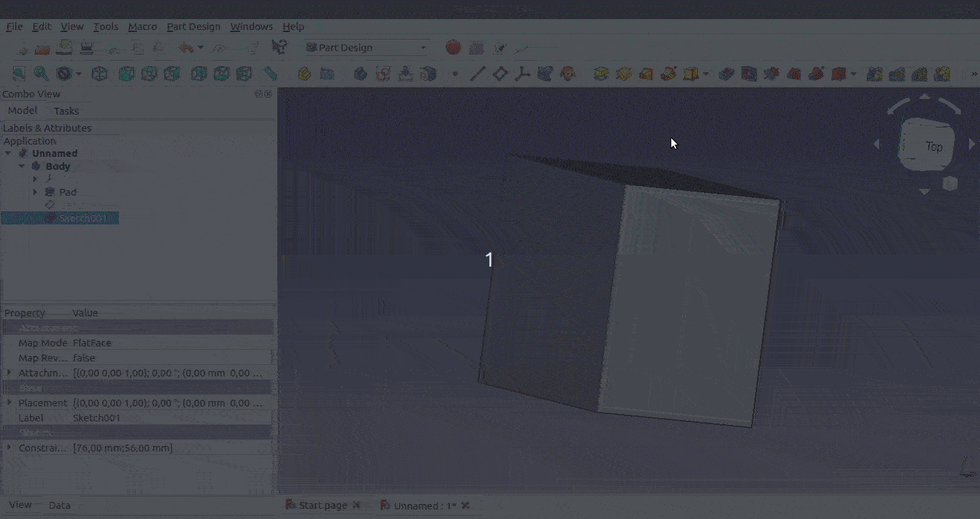Screen dimensions: 980x519
Task: Click the Subtractive Primitive icon
Action: pos(839,74)
